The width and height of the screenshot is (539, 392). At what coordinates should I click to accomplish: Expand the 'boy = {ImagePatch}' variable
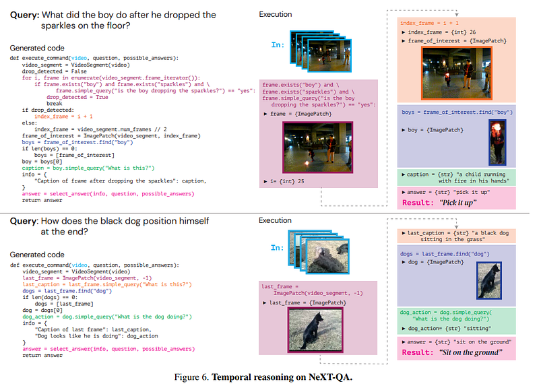click(x=403, y=130)
